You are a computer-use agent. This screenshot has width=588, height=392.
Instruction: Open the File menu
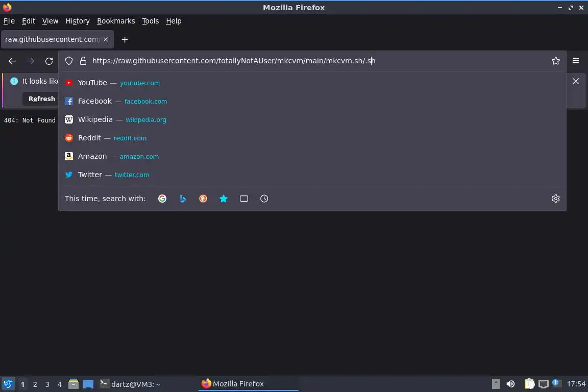point(9,21)
